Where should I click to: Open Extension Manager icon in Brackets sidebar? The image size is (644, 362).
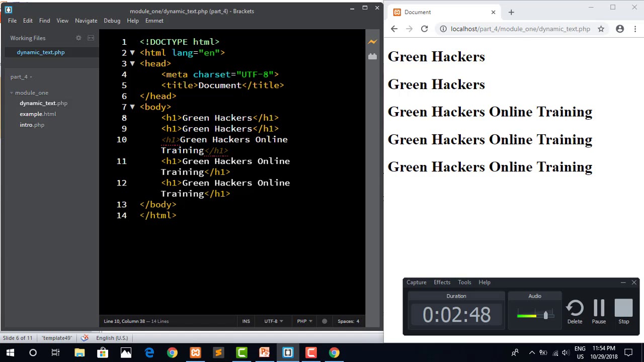[x=372, y=57]
